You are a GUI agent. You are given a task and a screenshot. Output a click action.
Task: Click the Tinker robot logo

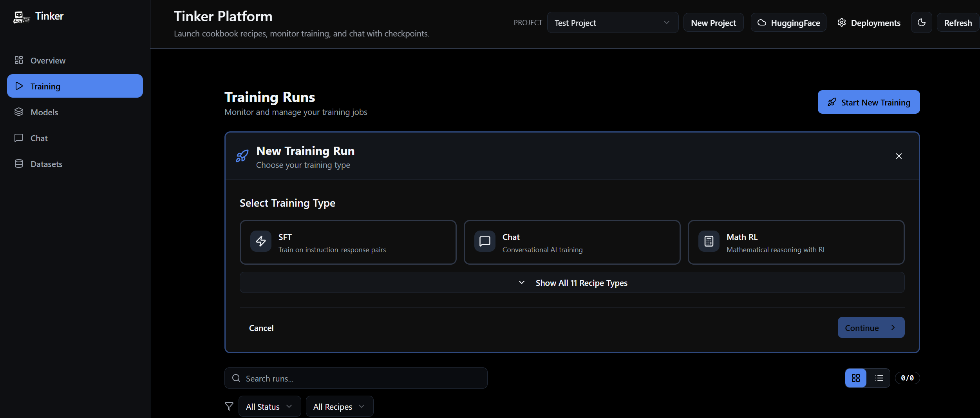21,16
